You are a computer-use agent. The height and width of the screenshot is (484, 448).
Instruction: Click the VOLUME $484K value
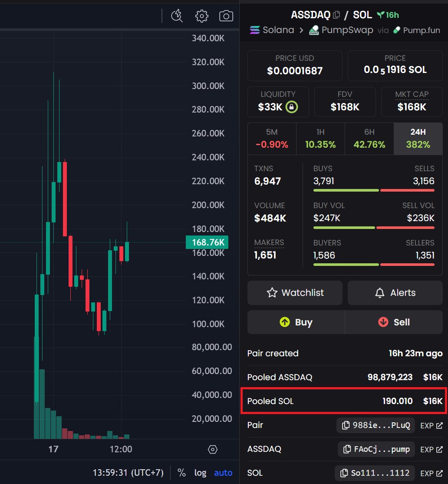coord(270,218)
